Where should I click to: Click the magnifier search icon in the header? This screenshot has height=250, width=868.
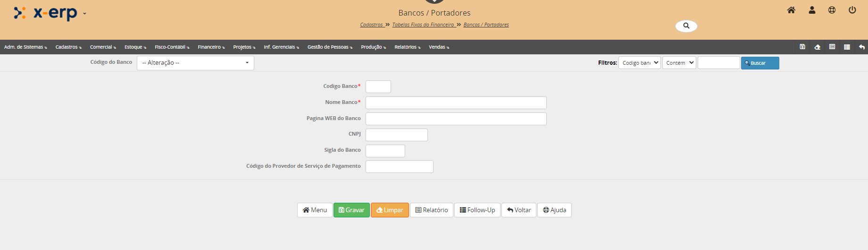pyautogui.click(x=686, y=26)
